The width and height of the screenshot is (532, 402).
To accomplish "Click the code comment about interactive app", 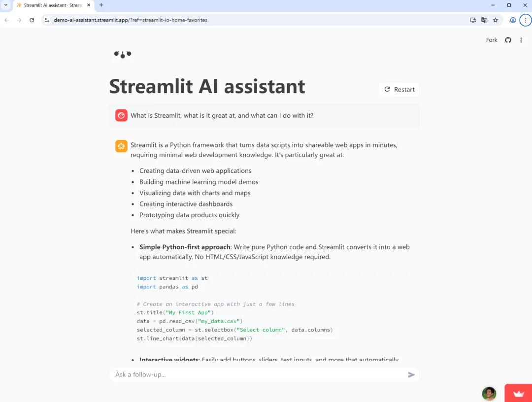I will coord(215,304).
